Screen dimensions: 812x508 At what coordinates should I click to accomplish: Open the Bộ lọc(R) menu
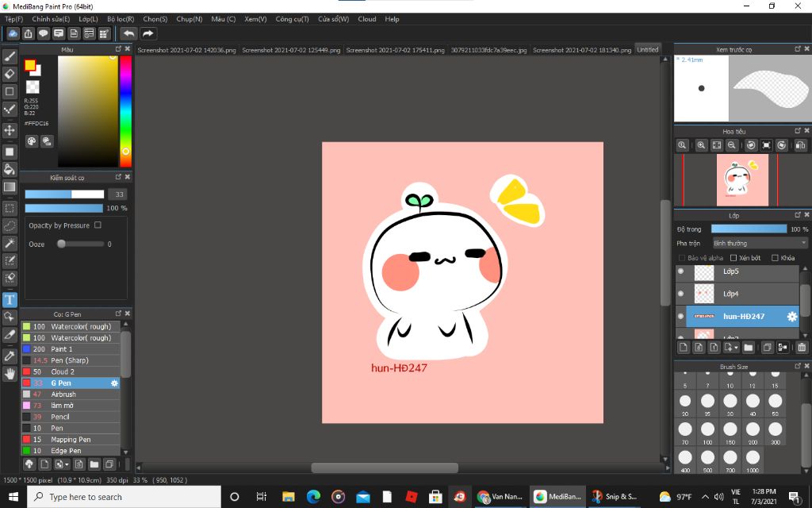pyautogui.click(x=121, y=19)
